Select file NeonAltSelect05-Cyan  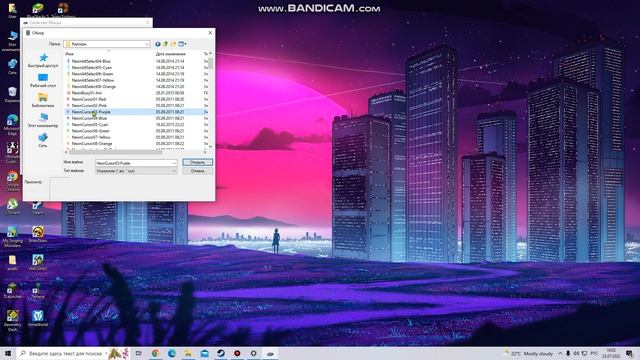click(x=91, y=67)
